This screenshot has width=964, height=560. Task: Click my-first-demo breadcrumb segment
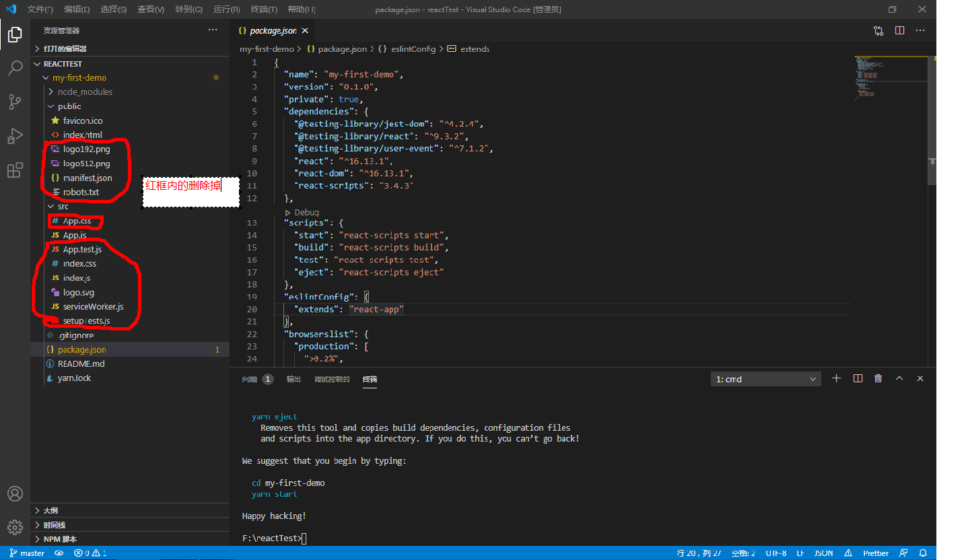(x=267, y=49)
